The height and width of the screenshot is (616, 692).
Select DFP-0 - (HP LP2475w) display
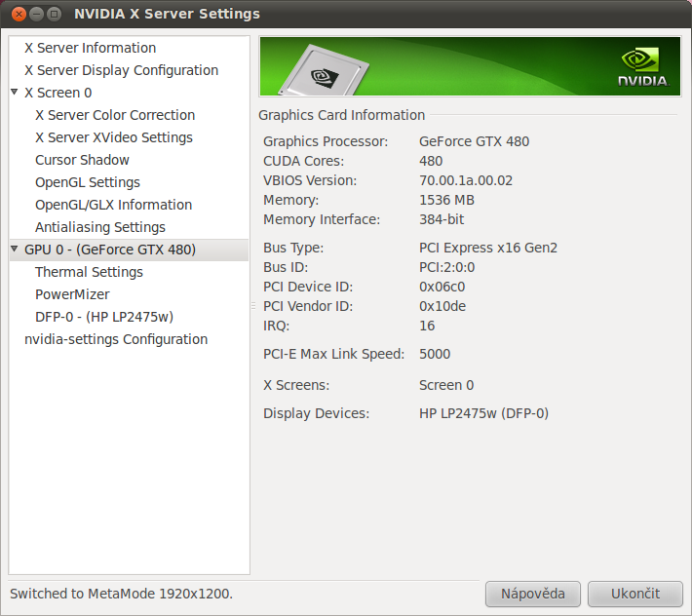point(104,317)
